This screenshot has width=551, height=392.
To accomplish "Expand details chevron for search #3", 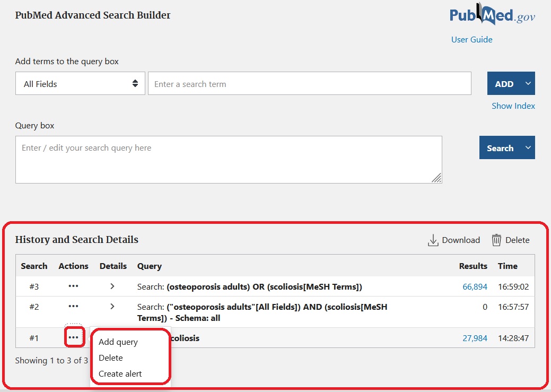I will 112,286.
